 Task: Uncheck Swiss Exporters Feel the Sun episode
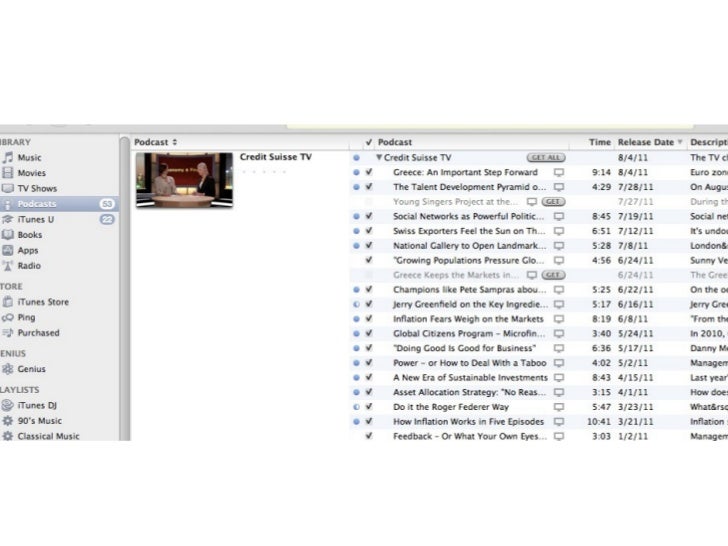click(369, 231)
